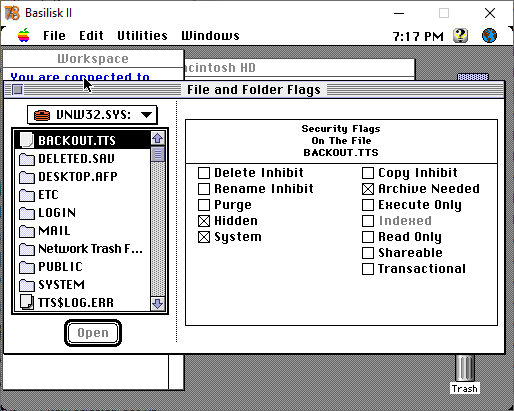Select the Network Trash F... folder name
Image resolution: width=514 pixels, height=411 pixels.
pos(91,249)
